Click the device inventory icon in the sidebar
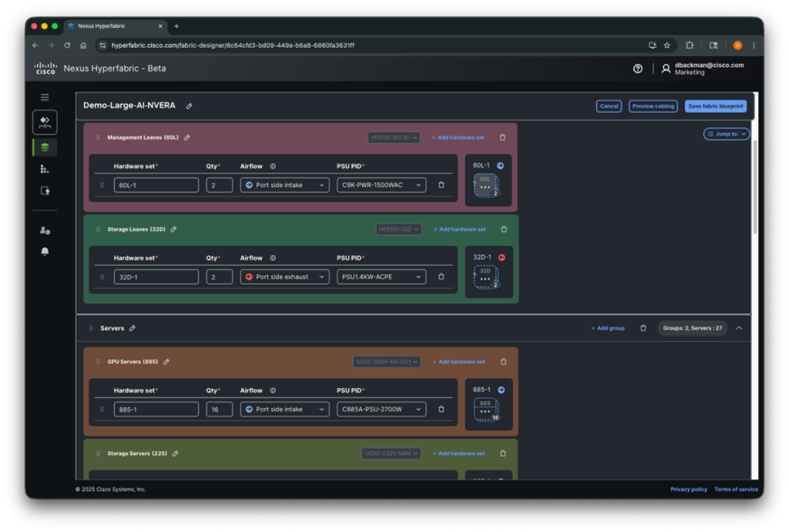 (x=45, y=170)
